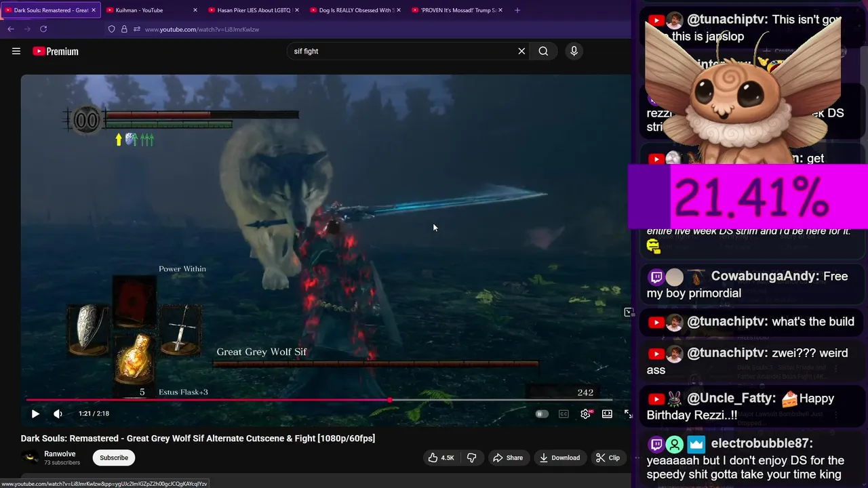Open the YouTube hamburger guide menu

(x=16, y=51)
